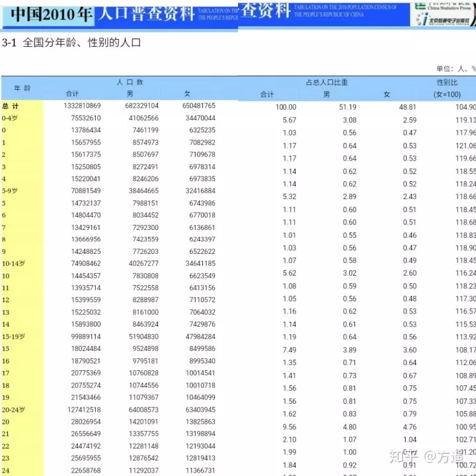Click the cell 8161000

pos(145,312)
